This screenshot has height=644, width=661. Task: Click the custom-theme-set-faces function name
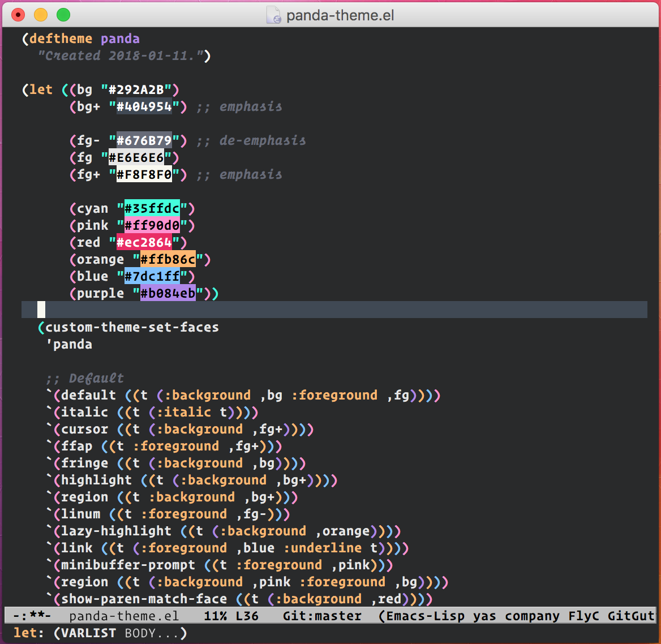[132, 327]
